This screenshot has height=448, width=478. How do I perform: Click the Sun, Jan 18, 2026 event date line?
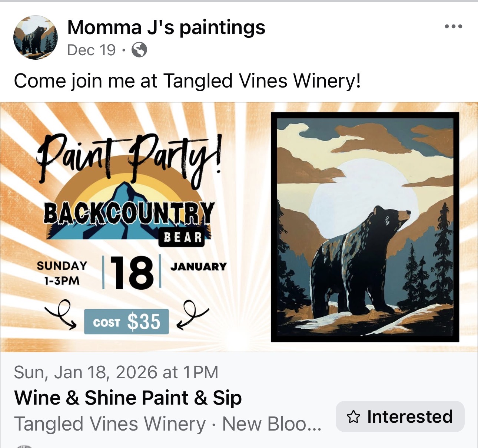116,372
